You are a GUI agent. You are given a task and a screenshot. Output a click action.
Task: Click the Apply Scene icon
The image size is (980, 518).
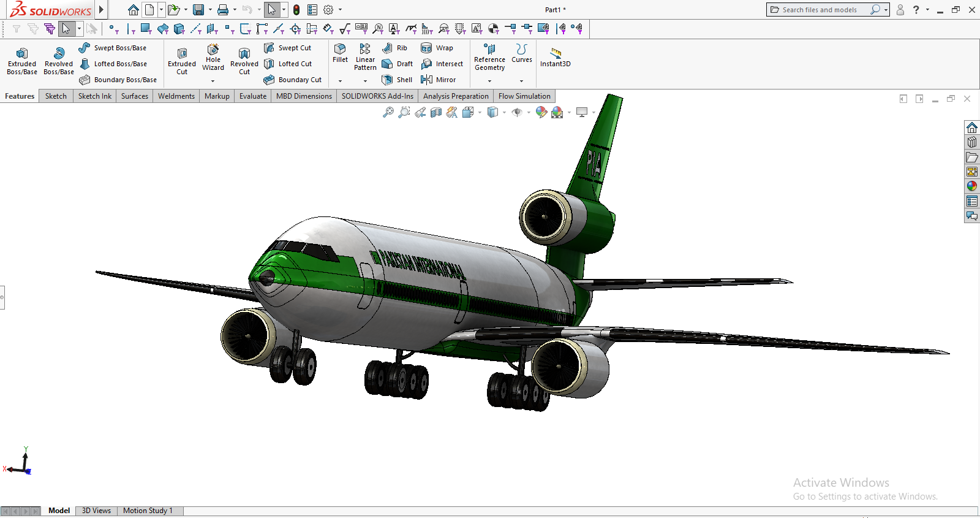coord(557,112)
